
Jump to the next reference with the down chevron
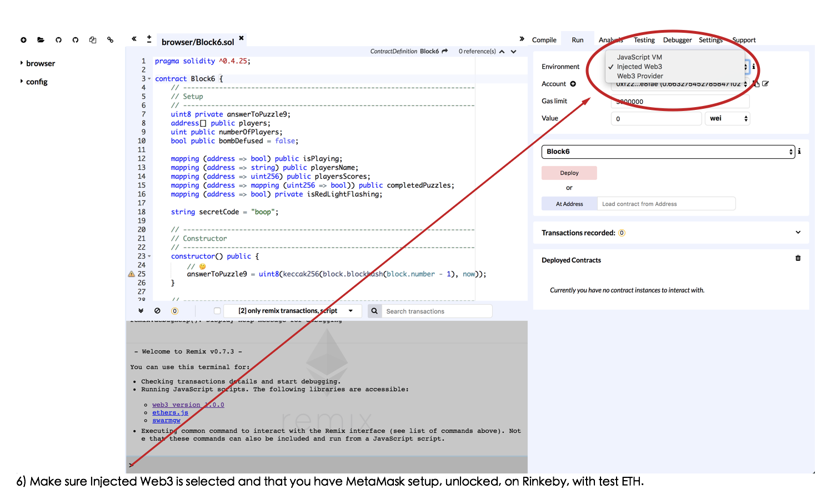pyautogui.click(x=514, y=52)
